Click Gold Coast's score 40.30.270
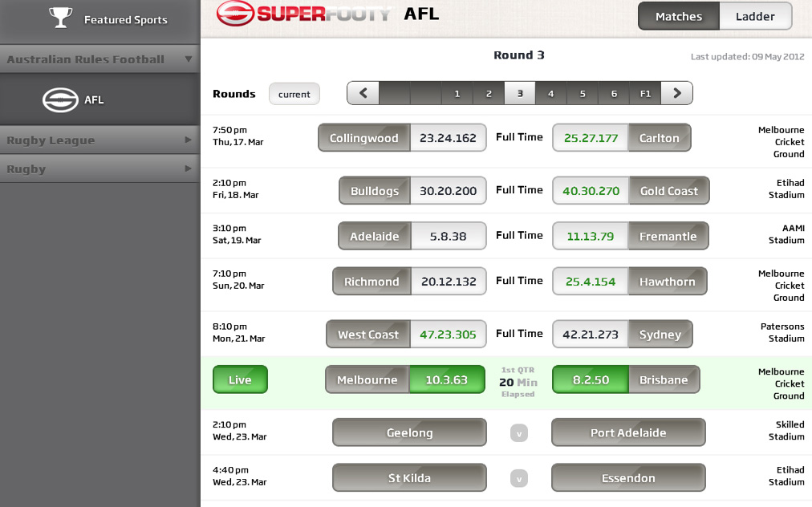 click(591, 191)
